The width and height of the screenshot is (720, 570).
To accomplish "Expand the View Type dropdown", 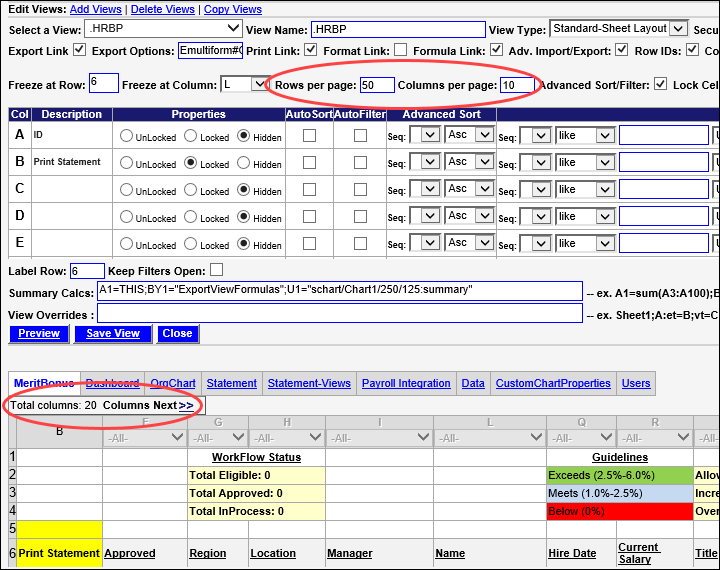I will coord(619,29).
